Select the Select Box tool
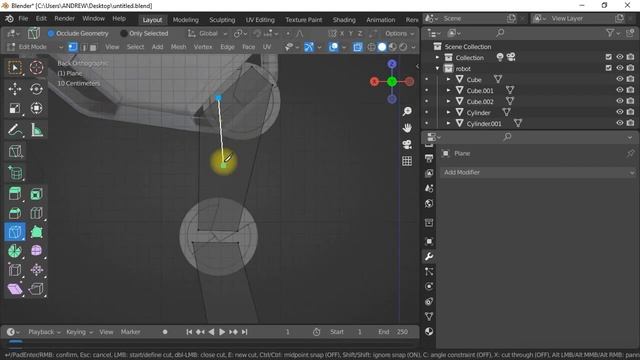 tap(15, 67)
